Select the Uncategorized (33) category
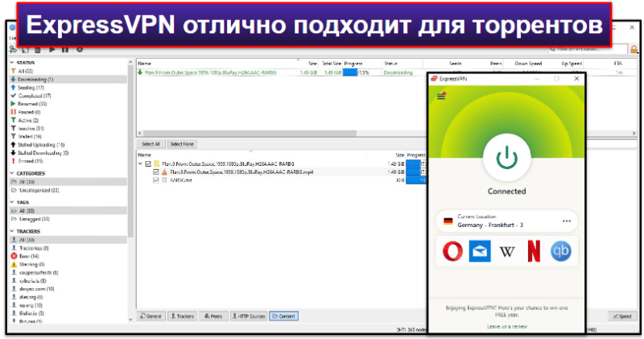644x339 pixels. [x=68, y=190]
